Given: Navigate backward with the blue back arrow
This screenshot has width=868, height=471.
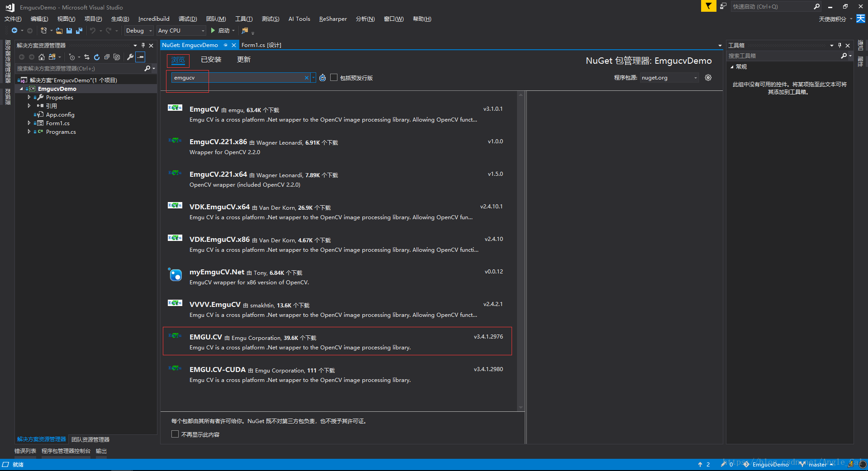Looking at the screenshot, I should click(x=14, y=30).
